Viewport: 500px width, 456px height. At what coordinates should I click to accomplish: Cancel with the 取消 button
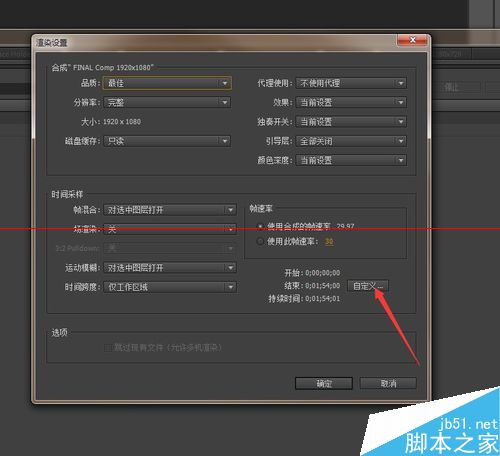coord(388,383)
